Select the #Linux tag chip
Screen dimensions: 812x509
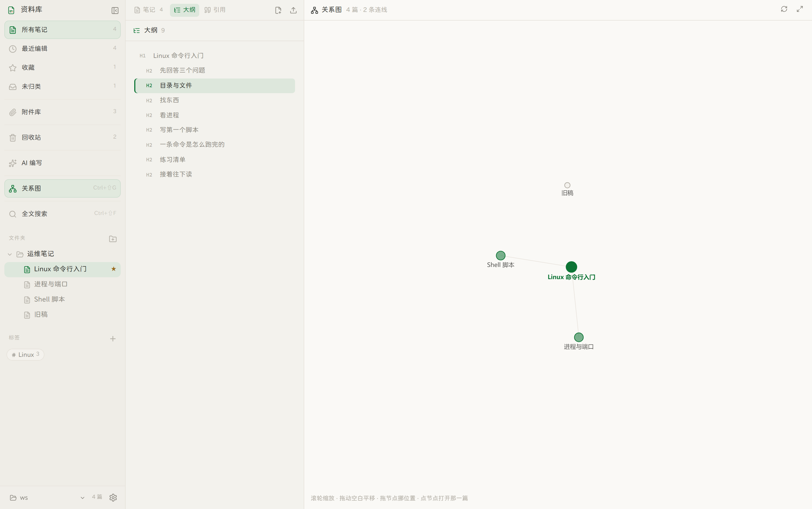[x=25, y=354]
